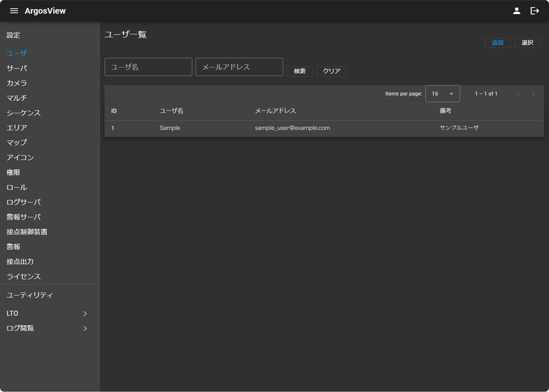Click the logout icon in header

coord(535,11)
